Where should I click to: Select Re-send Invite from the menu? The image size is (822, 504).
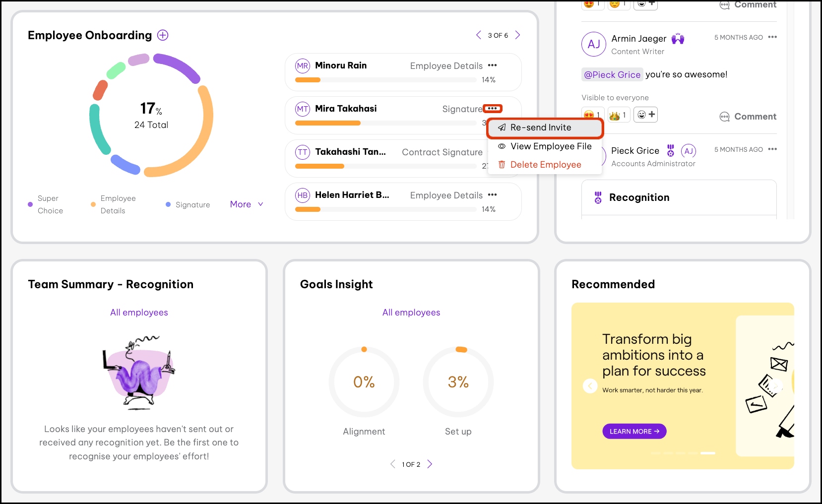click(541, 127)
